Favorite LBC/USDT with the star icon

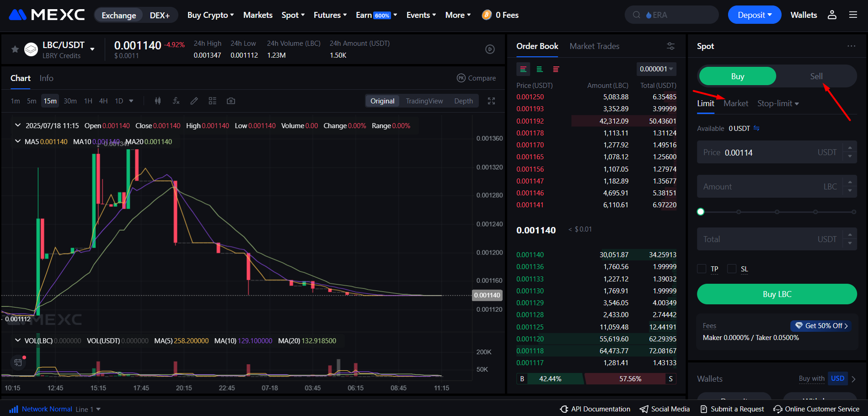pyautogui.click(x=15, y=49)
